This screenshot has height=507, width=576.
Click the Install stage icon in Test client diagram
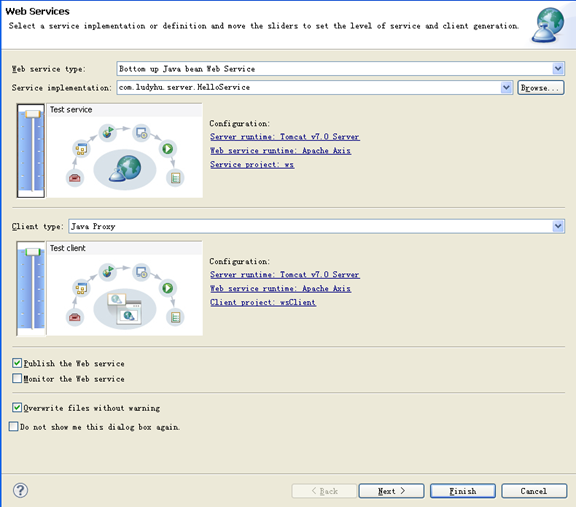141,272
